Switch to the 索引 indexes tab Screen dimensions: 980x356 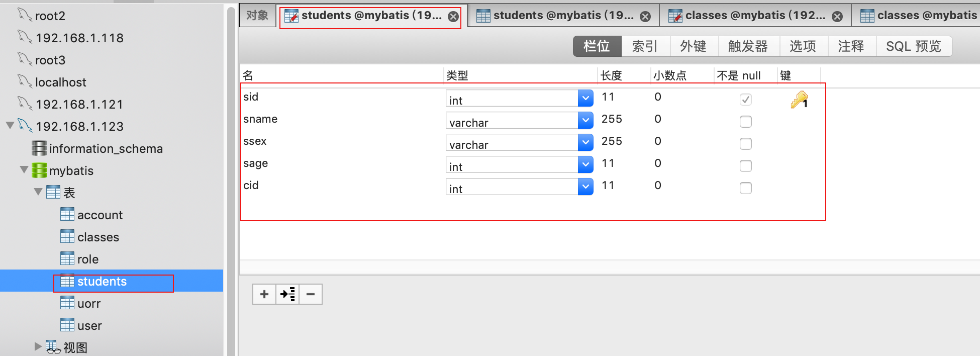(645, 47)
